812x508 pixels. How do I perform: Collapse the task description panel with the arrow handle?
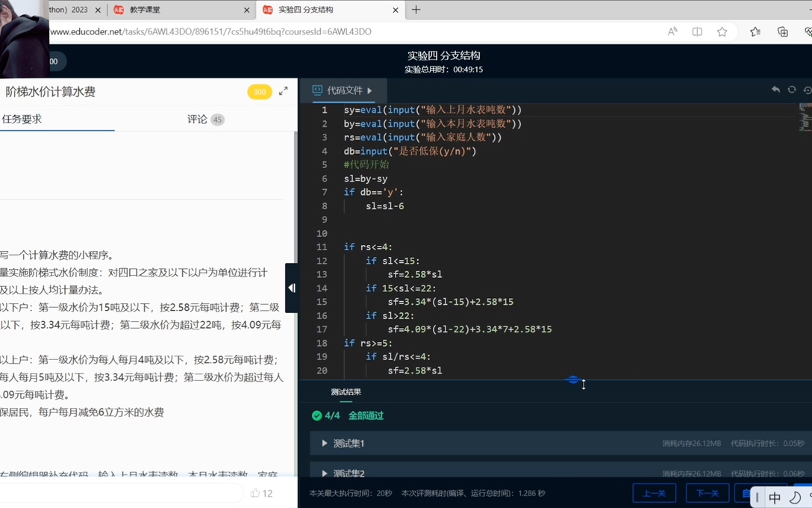point(291,287)
